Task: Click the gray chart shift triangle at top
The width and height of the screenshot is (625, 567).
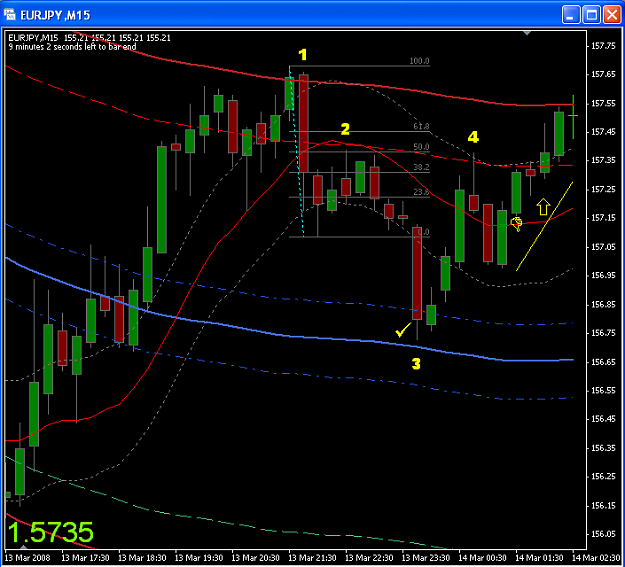Action: (x=527, y=33)
